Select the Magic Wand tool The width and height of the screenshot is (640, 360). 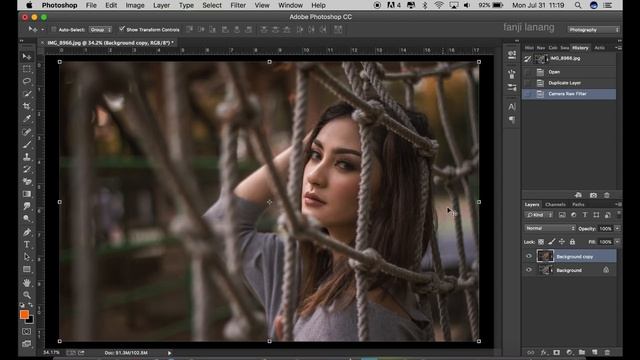coord(27,93)
